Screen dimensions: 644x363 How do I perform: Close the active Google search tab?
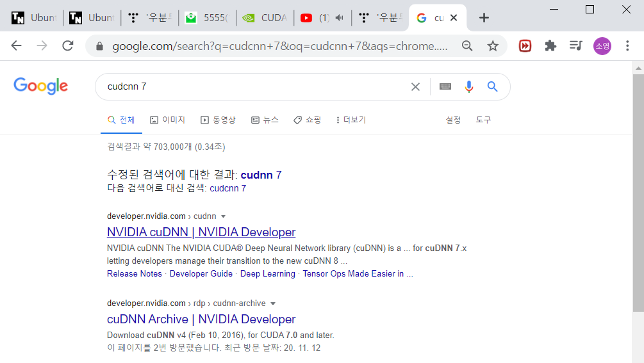[x=454, y=18]
